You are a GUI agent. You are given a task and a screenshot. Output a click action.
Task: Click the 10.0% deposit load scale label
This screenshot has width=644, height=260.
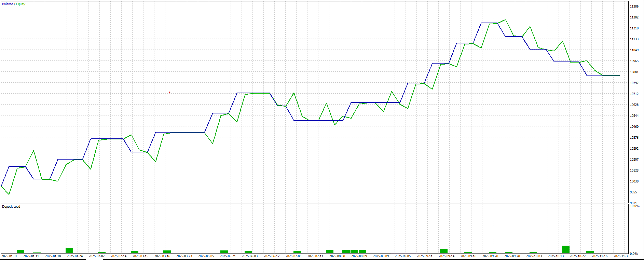pos(634,206)
